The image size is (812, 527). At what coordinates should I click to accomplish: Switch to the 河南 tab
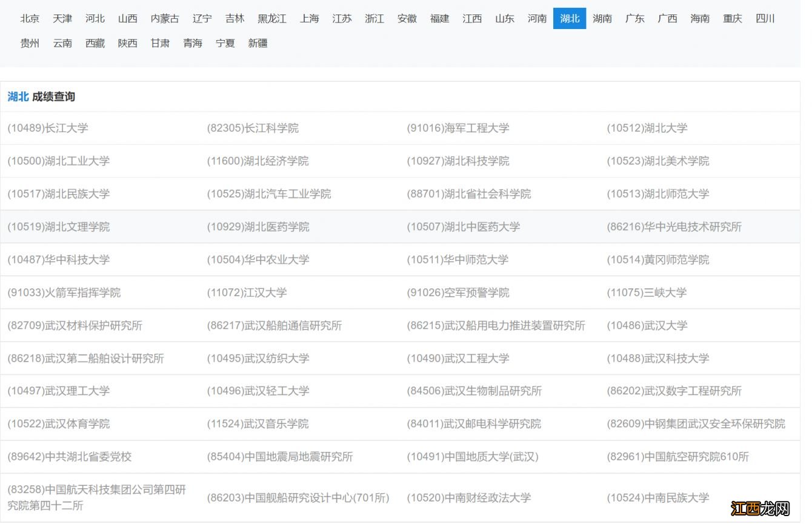537,18
